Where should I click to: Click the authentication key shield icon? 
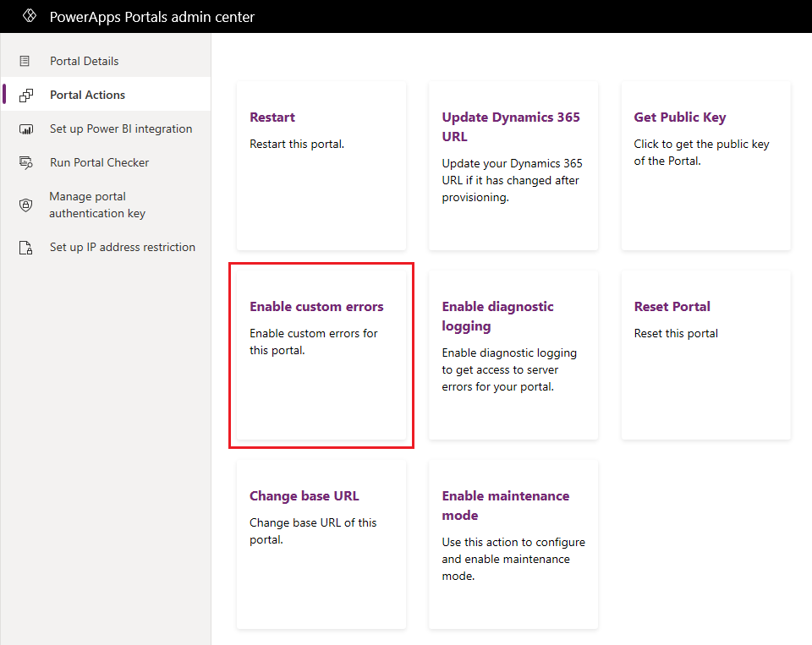[25, 205]
